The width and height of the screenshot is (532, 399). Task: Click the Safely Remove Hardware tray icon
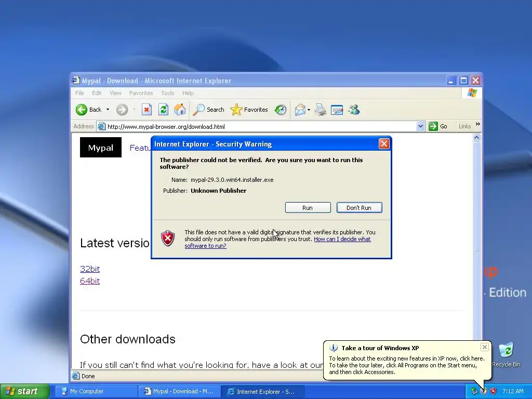pyautogui.click(x=474, y=391)
